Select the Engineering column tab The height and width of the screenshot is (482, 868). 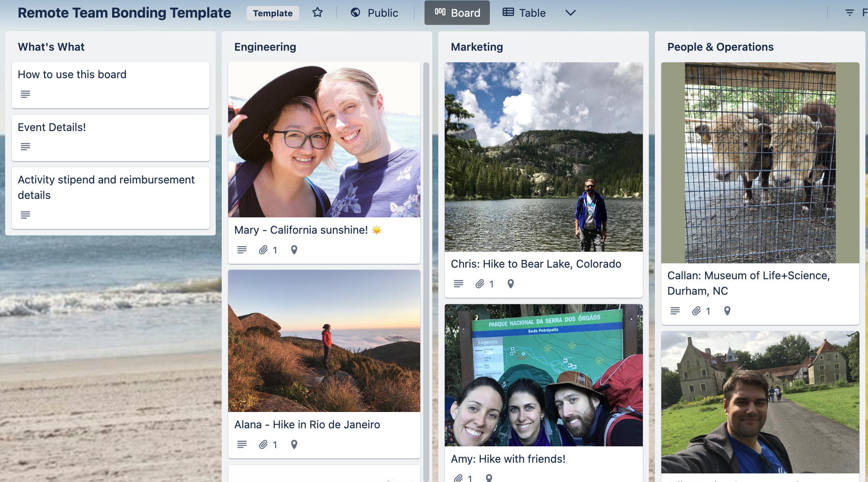click(266, 46)
